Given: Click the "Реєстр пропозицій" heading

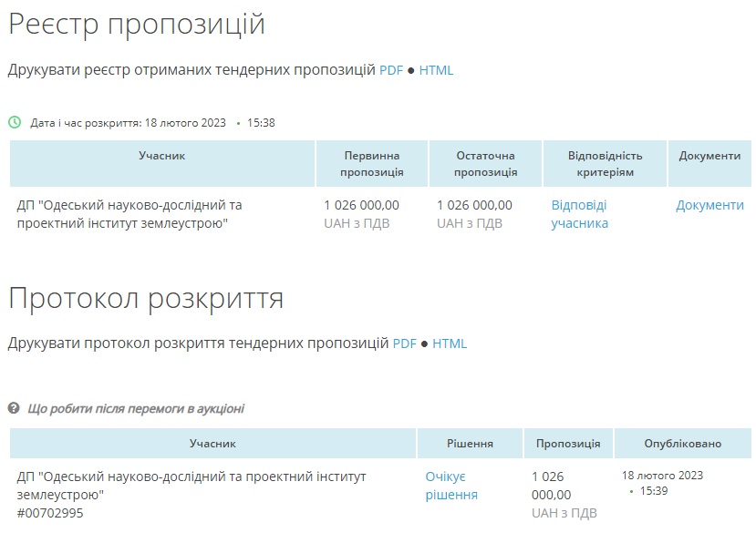Looking at the screenshot, I should click(137, 25).
